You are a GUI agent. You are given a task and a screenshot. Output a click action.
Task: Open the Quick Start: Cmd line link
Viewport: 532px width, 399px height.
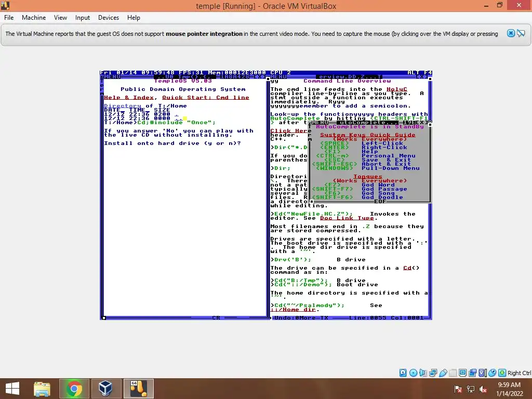pyautogui.click(x=206, y=97)
